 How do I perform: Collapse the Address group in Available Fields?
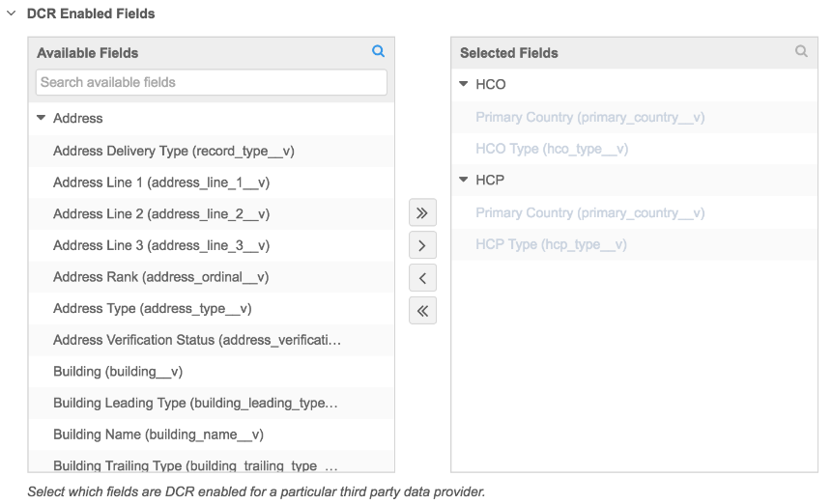42,118
